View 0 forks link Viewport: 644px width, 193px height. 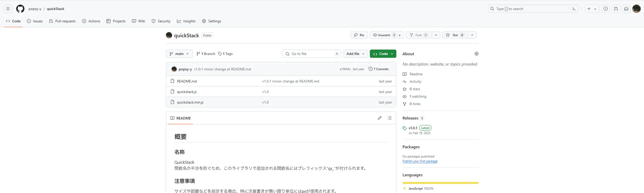pos(412,104)
